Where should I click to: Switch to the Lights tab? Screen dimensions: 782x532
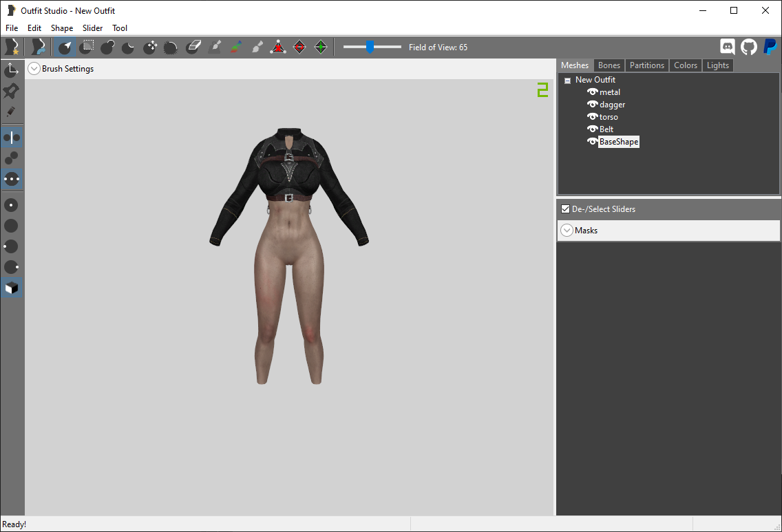tap(718, 65)
